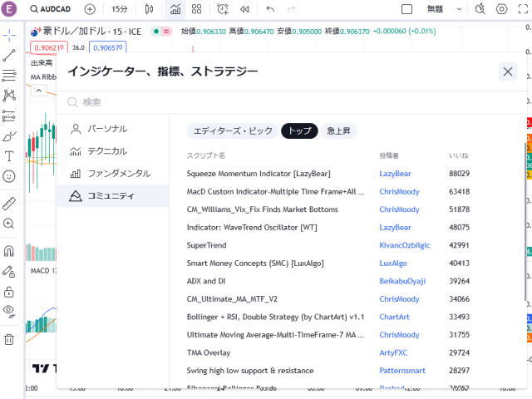
Task: Open the 15分 timeframe selector
Action: coord(120,9)
